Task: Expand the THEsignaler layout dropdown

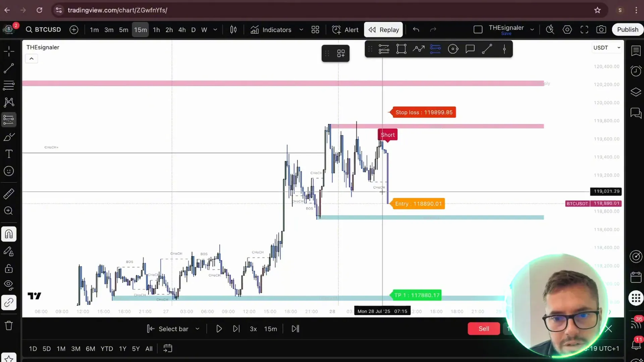Action: pos(532,30)
